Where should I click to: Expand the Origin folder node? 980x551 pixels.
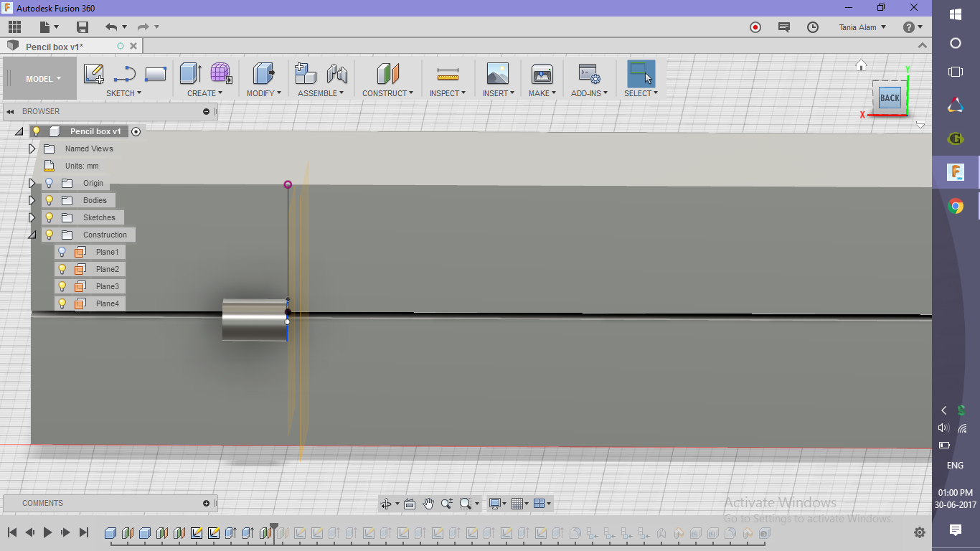[32, 183]
